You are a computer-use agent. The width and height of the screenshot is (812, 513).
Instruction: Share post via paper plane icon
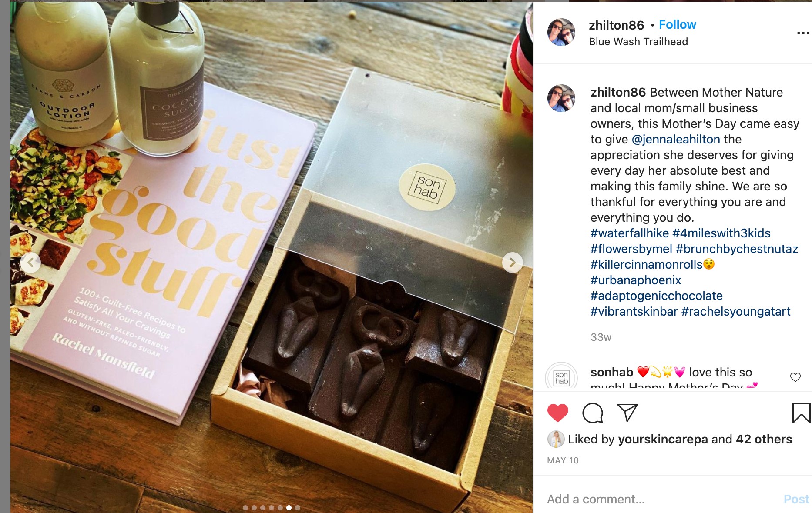point(627,413)
